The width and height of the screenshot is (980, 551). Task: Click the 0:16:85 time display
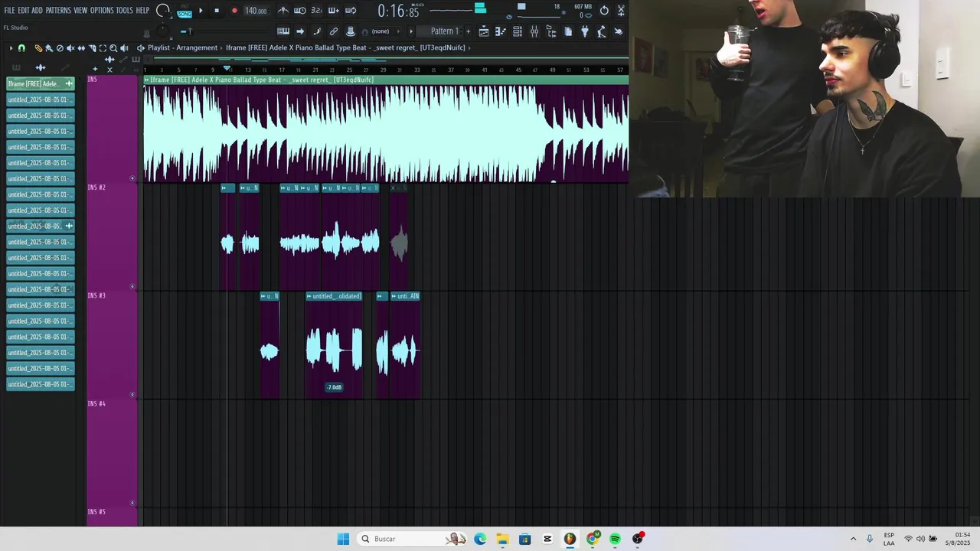pos(399,11)
